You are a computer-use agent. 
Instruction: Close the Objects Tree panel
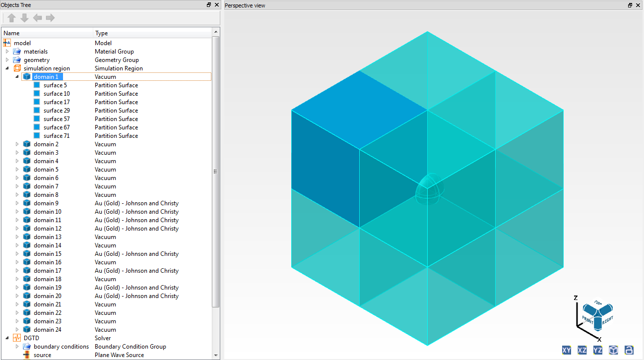[217, 5]
